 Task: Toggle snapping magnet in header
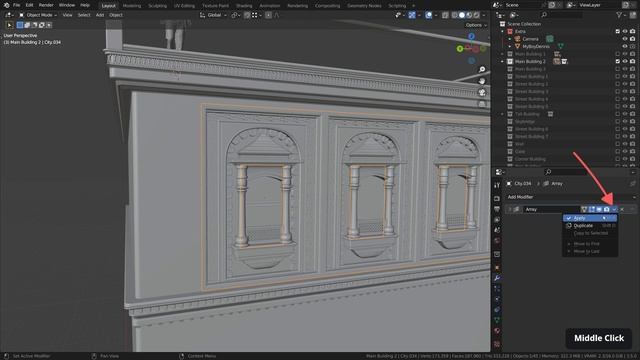coord(247,15)
